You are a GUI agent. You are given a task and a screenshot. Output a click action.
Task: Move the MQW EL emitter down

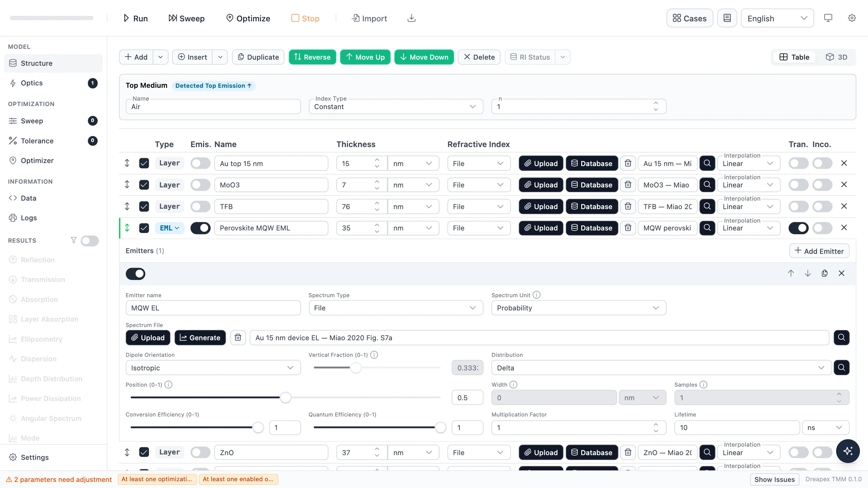pyautogui.click(x=808, y=273)
